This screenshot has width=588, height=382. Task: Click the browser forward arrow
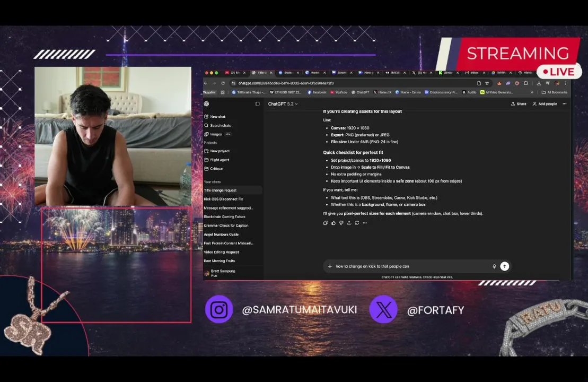pos(214,83)
